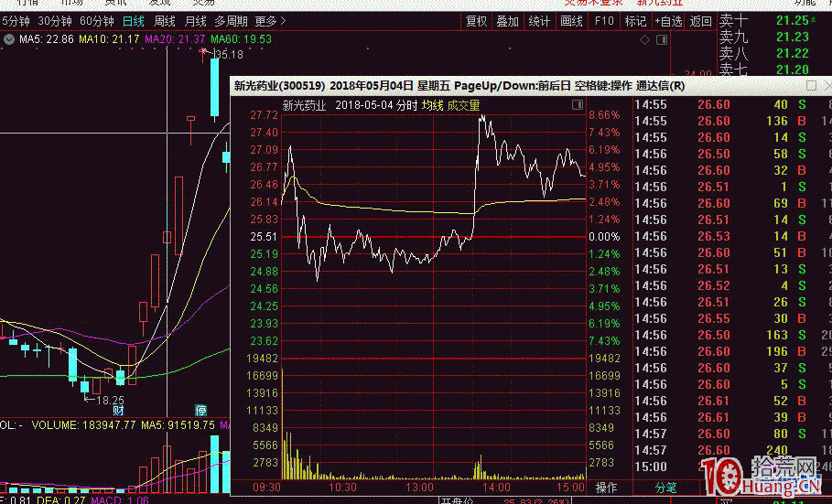Switch to the 30分钟 period
Screen dimensions: 832x504
click(55, 22)
